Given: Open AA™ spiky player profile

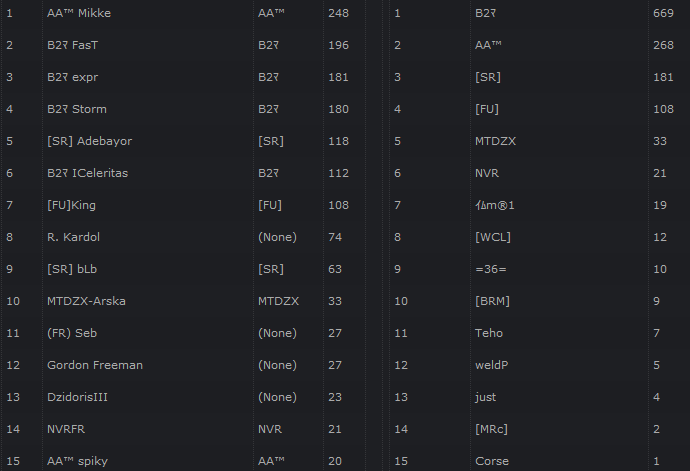Looking at the screenshot, I should pyautogui.click(x=79, y=461).
